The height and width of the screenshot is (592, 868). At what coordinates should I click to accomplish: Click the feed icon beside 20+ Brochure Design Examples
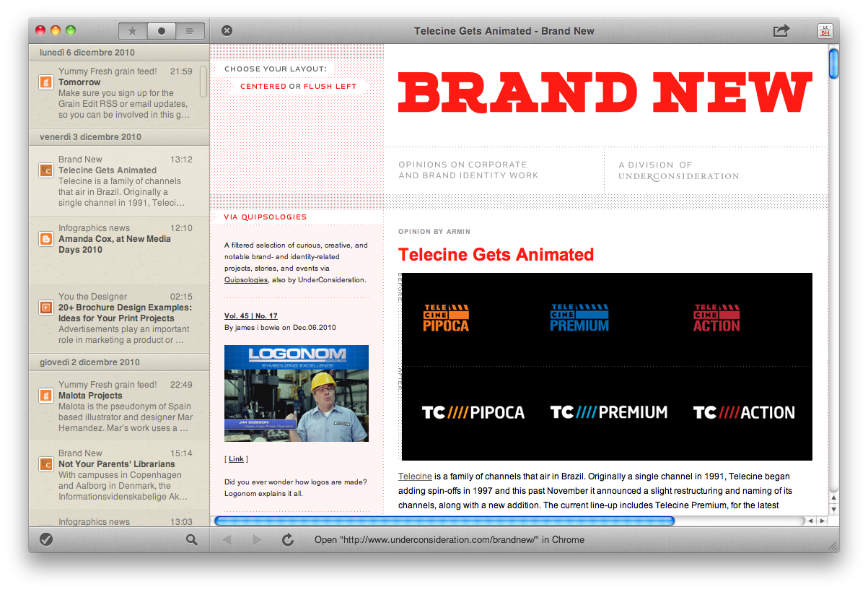click(45, 308)
